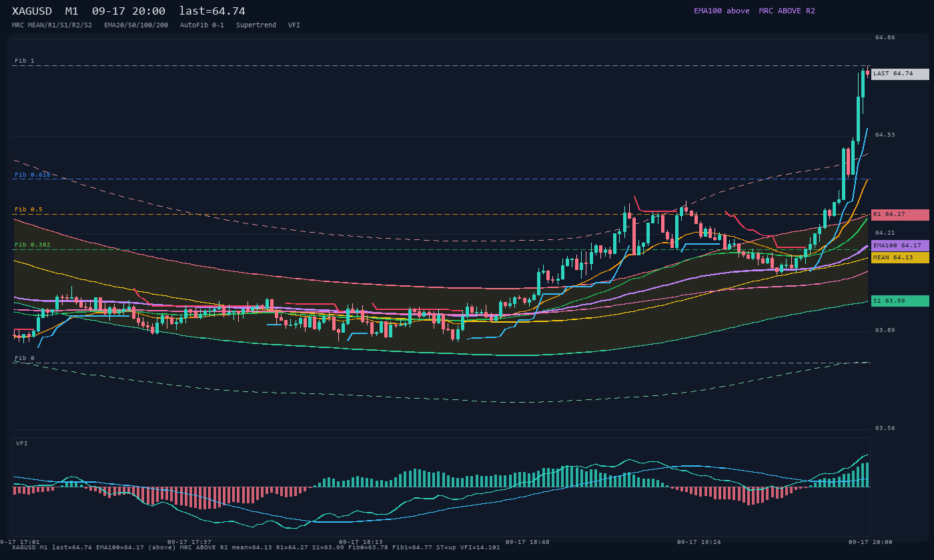This screenshot has width=934, height=560.
Task: Click VFI in the indicator legend row
Action: coord(294,25)
